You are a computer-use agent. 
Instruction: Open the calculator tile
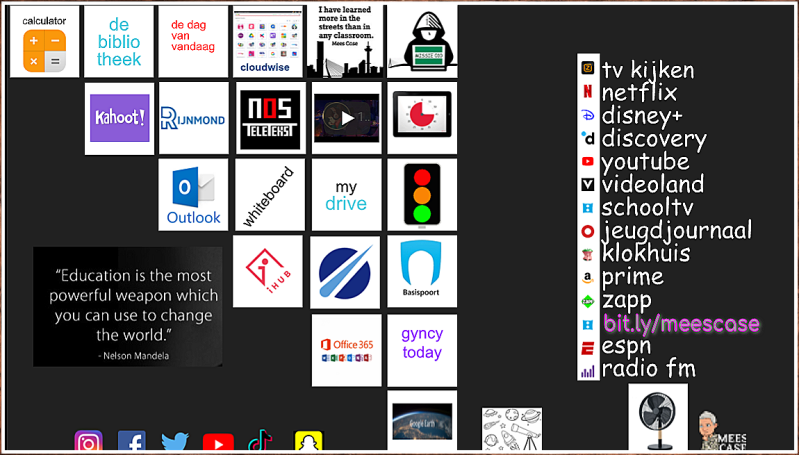(44, 41)
